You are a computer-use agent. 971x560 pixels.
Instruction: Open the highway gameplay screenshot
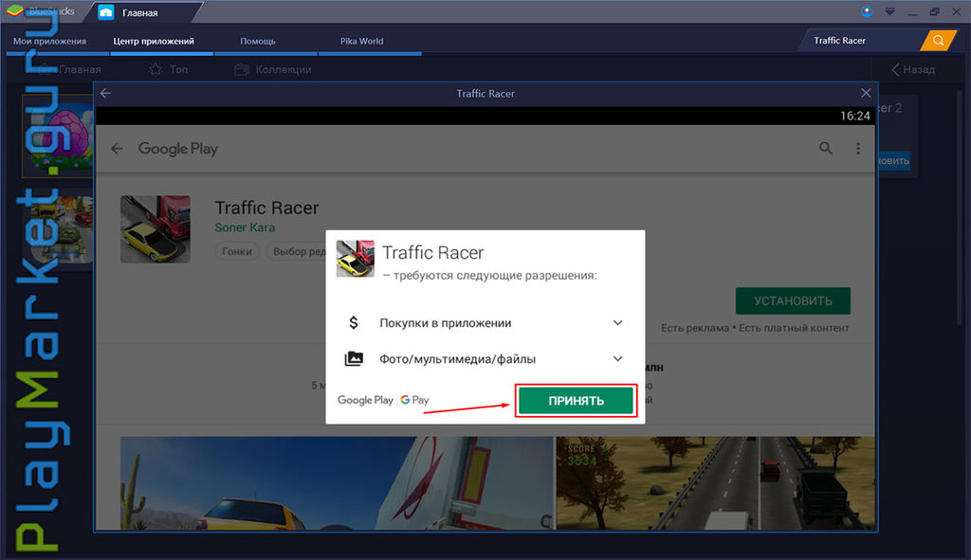pyautogui.click(x=715, y=483)
